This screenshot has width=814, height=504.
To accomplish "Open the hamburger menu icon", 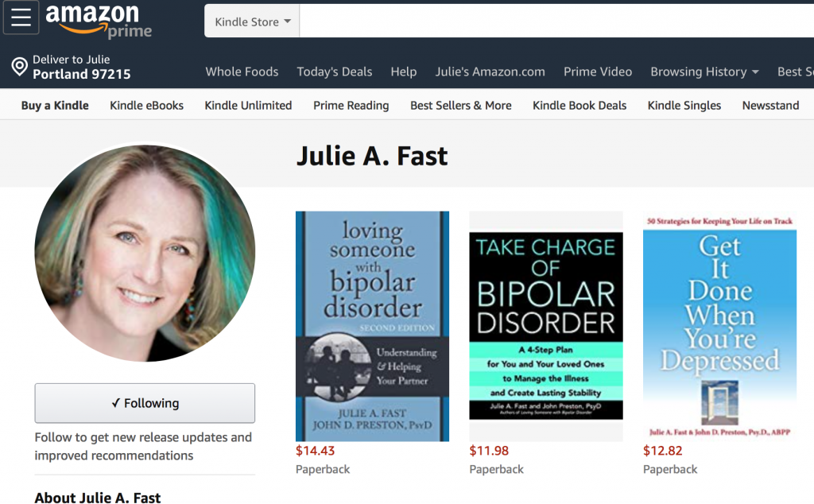I will 21,17.
